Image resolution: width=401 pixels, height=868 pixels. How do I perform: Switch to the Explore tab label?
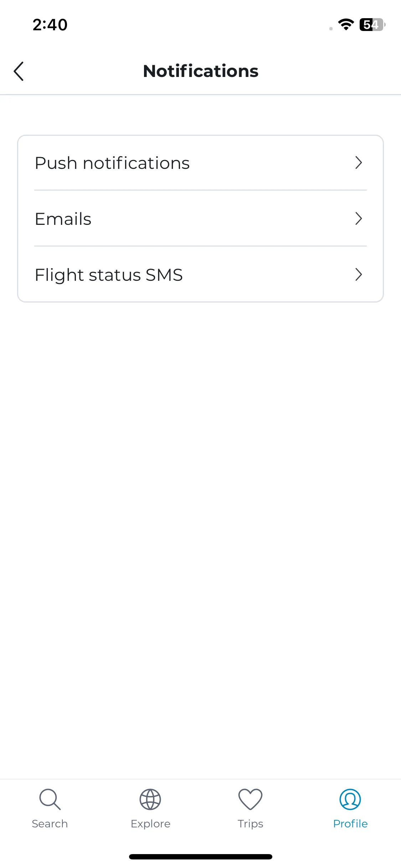[150, 824]
